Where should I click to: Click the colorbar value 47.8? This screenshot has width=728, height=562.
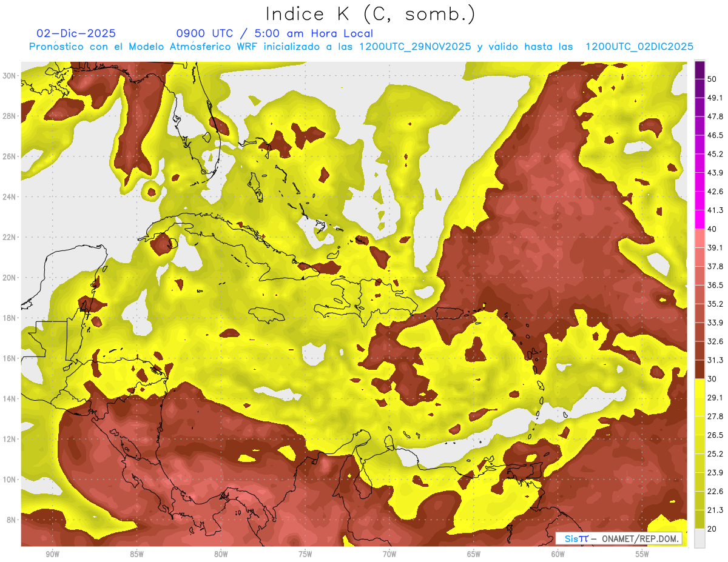(x=716, y=116)
